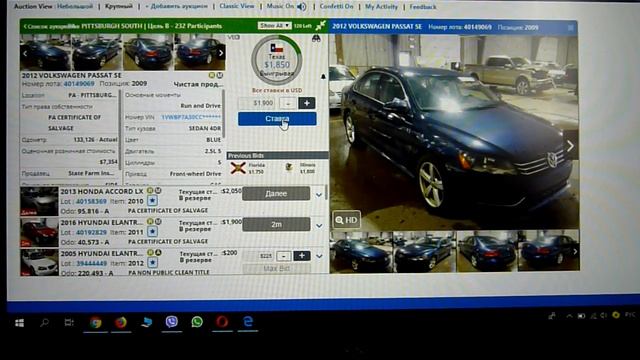The image size is (640, 360).
Task: Click the bell alert icon
Action: pos(323,76)
